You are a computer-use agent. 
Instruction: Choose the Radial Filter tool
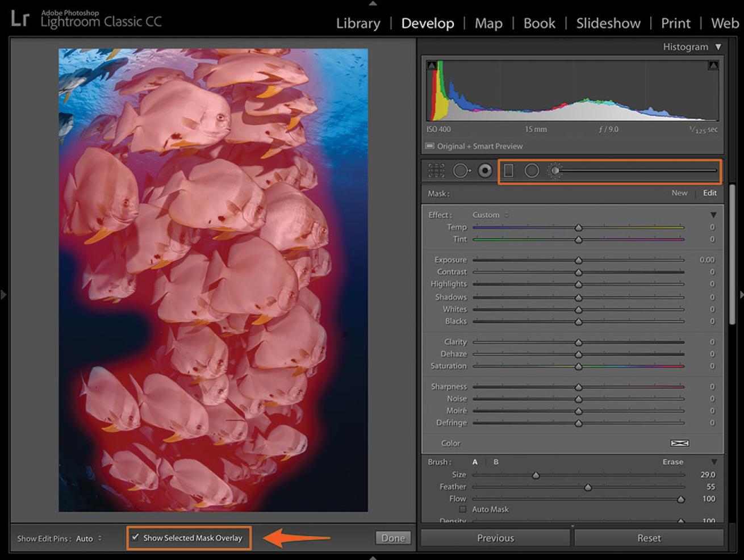point(532,170)
